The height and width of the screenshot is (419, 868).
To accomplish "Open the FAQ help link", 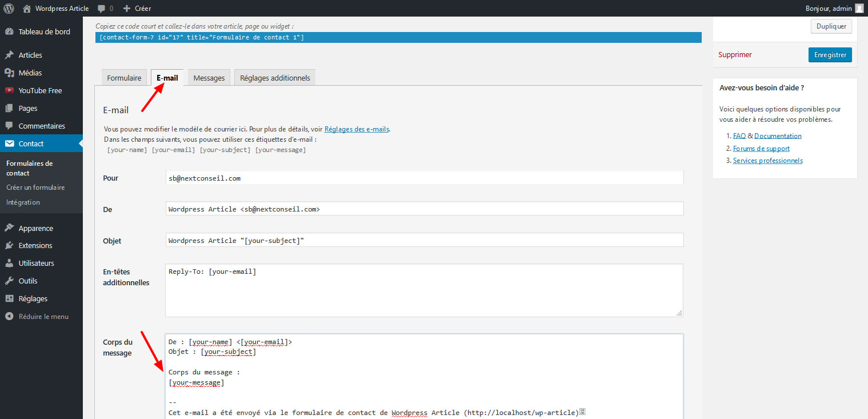I will point(739,136).
